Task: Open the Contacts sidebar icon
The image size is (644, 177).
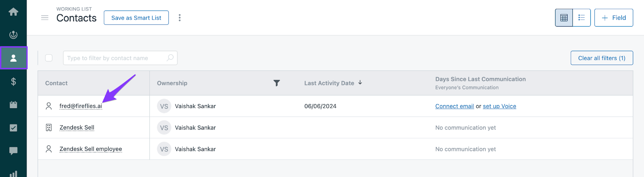Action: 13,58
